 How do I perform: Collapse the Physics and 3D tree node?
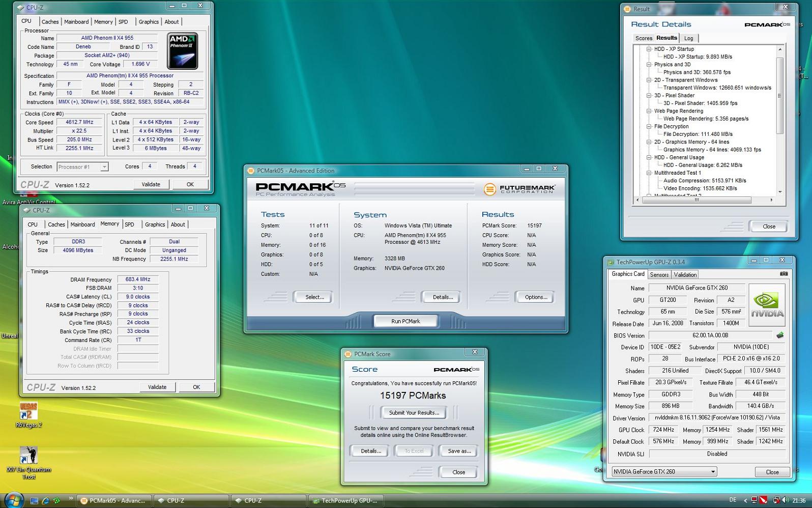click(649, 65)
